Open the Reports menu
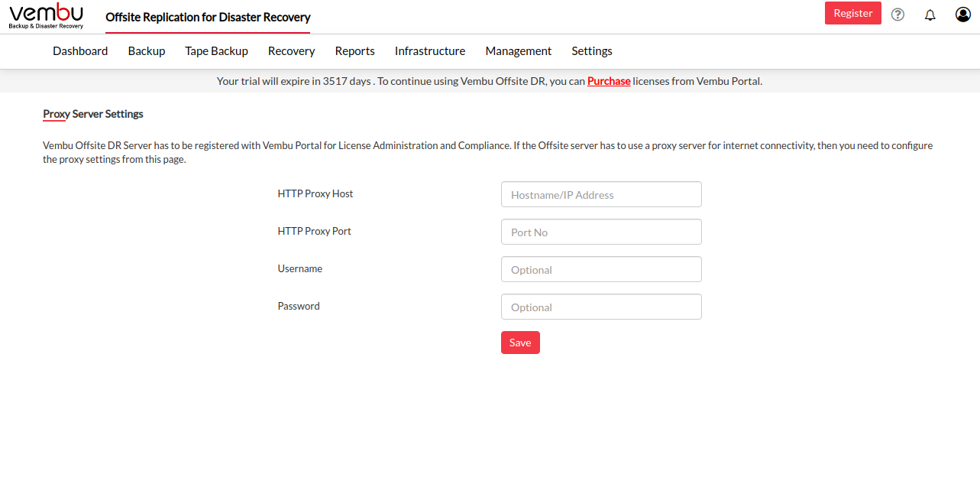This screenshot has width=980, height=484. click(354, 51)
